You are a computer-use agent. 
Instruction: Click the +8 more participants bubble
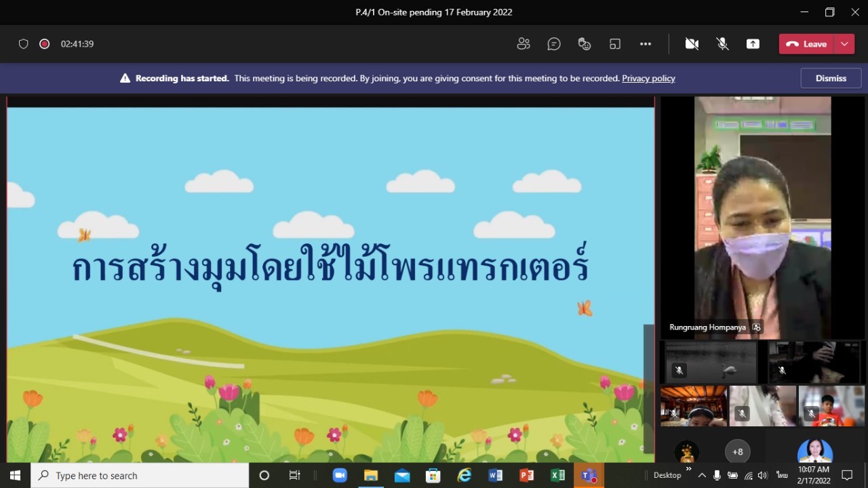pyautogui.click(x=738, y=451)
